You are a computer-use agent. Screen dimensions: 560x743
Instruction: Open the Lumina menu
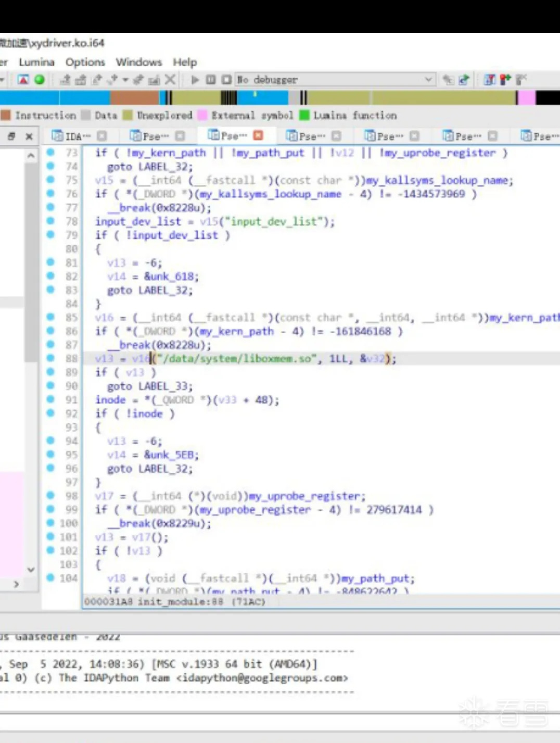(x=36, y=62)
